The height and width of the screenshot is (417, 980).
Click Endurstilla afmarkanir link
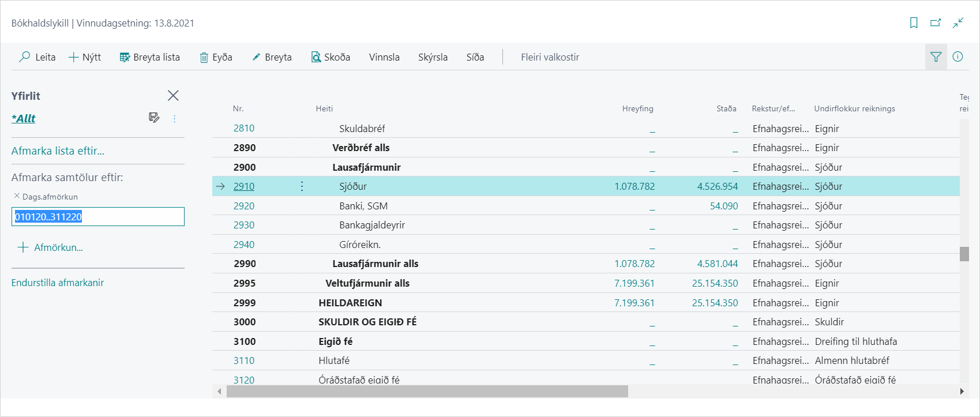(x=58, y=283)
